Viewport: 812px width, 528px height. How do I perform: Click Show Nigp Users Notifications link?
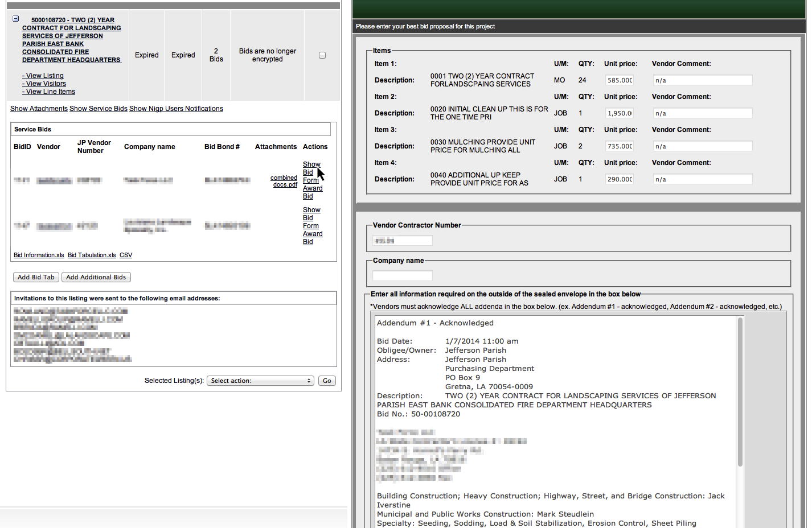coord(176,109)
